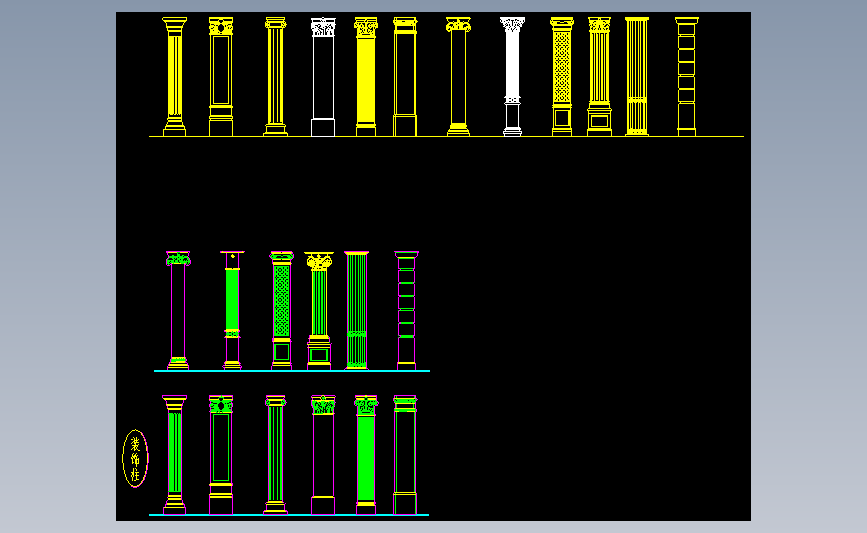This screenshot has width=867, height=533.
Task: Pick the yellow full-height fluted column without pedestal
Action: tap(636, 77)
